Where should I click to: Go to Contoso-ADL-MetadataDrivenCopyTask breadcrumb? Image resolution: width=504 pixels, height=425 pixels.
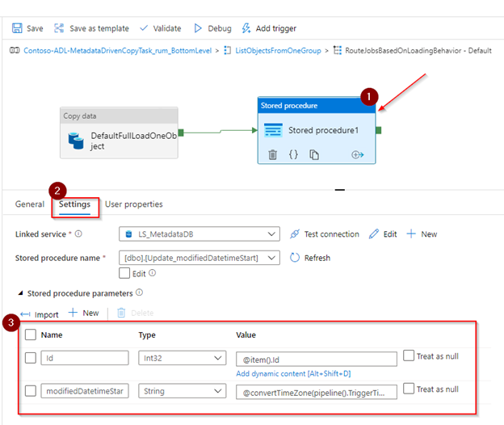[118, 50]
